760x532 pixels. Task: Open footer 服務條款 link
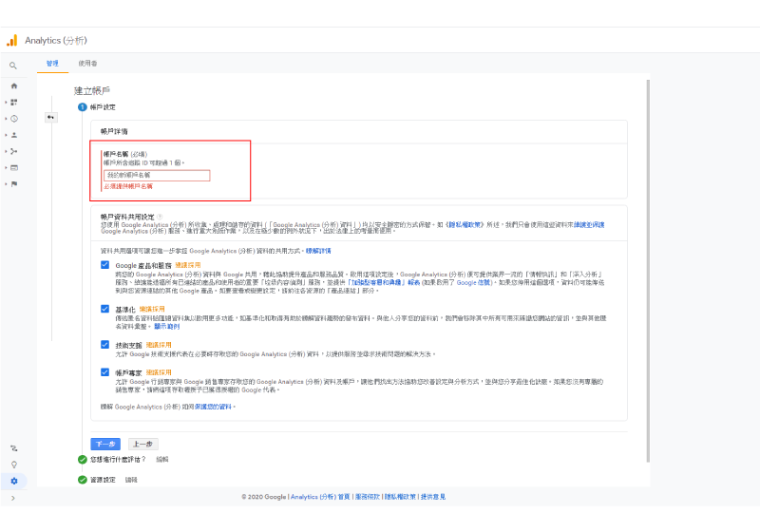(368, 497)
